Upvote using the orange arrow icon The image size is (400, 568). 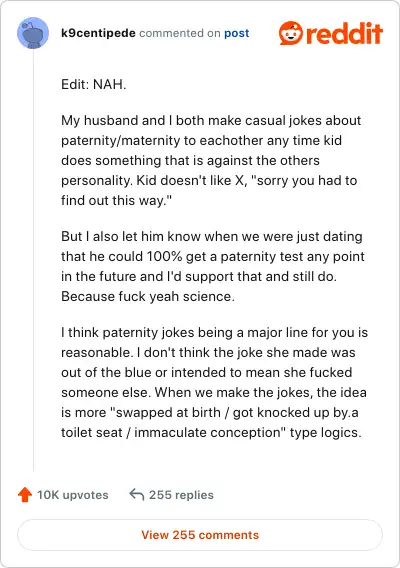click(25, 494)
